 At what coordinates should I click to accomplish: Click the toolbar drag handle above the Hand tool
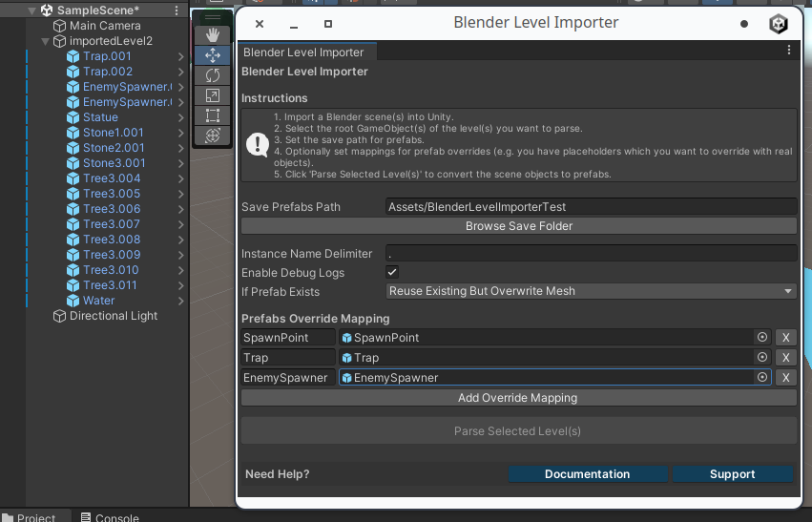(213, 17)
